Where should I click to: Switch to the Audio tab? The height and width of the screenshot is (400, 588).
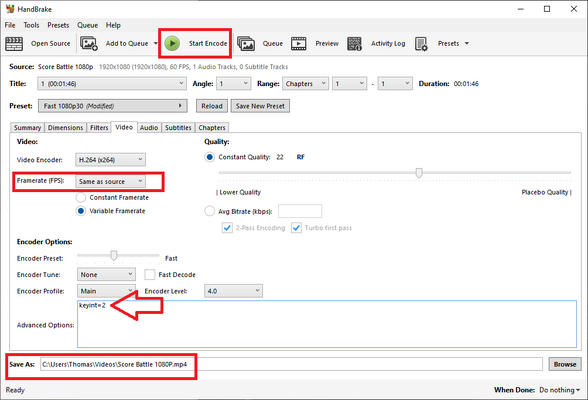[149, 128]
